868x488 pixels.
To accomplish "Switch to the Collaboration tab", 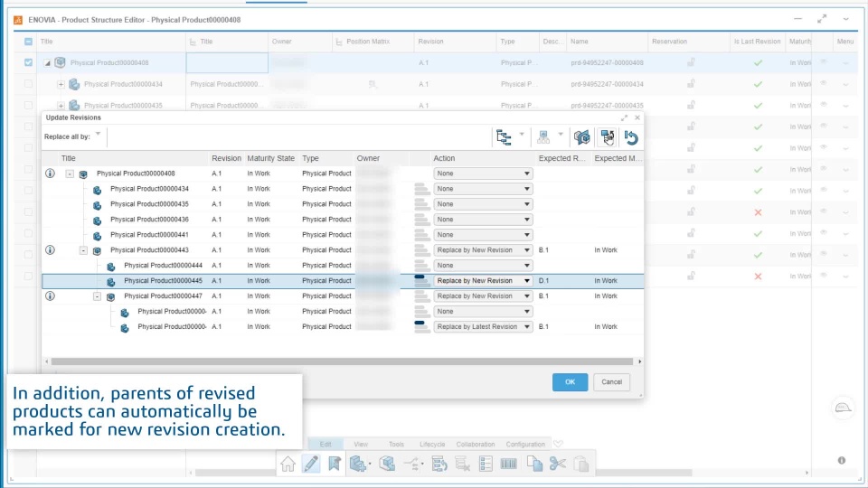I will [476, 445].
